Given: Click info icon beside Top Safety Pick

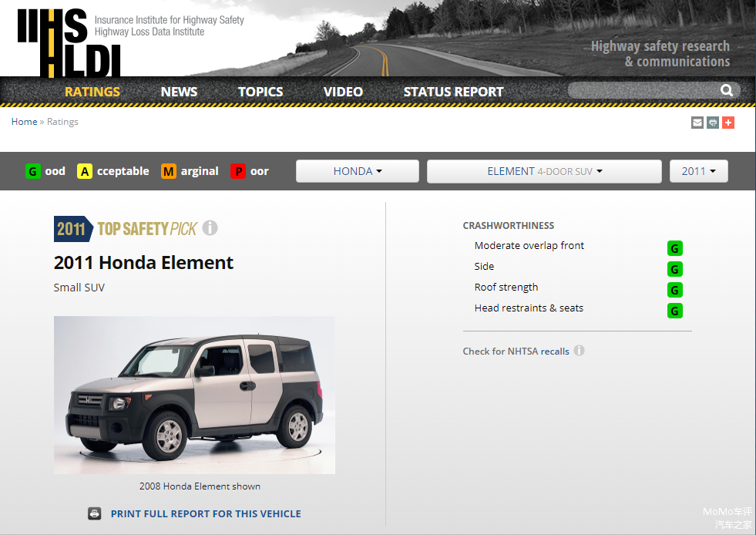Looking at the screenshot, I should [x=210, y=228].
